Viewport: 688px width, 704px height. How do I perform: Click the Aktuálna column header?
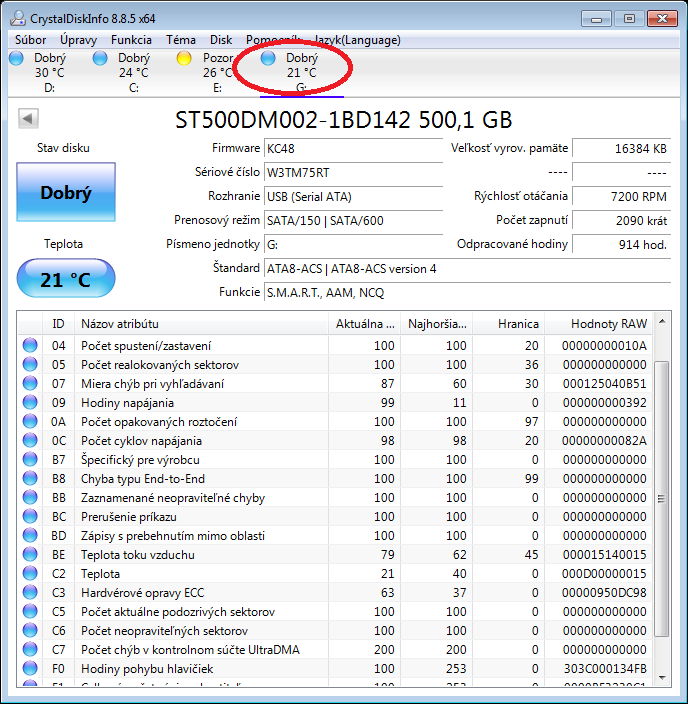364,324
